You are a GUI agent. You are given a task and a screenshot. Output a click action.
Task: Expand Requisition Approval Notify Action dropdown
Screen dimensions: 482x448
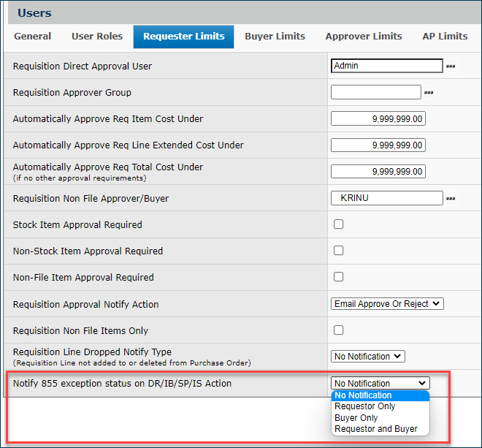pyautogui.click(x=387, y=303)
